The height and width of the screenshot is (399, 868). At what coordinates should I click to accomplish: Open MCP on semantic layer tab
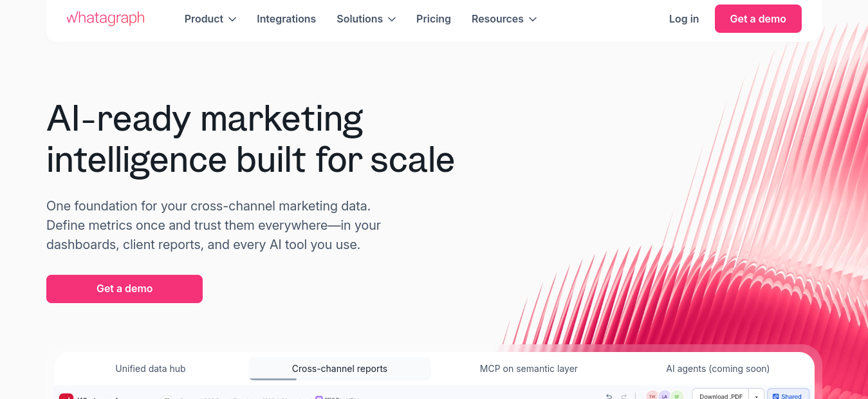pyautogui.click(x=529, y=369)
